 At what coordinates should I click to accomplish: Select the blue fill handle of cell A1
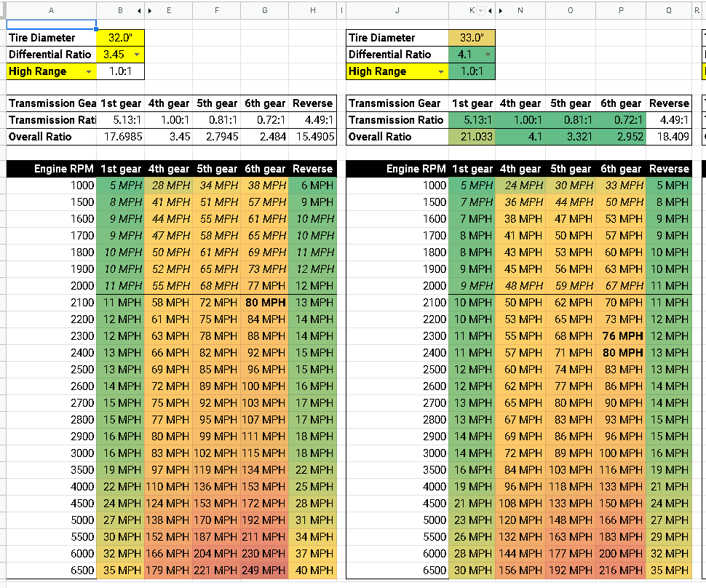tap(96, 29)
